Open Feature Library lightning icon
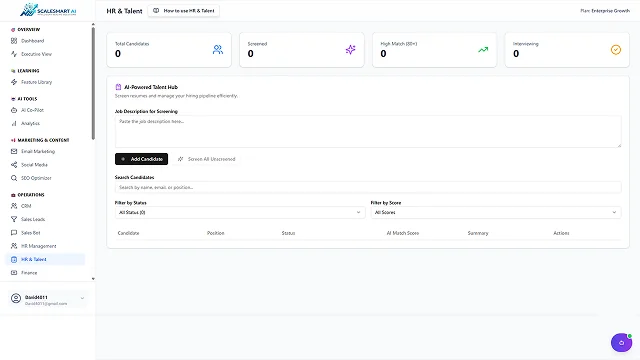The width and height of the screenshot is (640, 360). coord(14,82)
